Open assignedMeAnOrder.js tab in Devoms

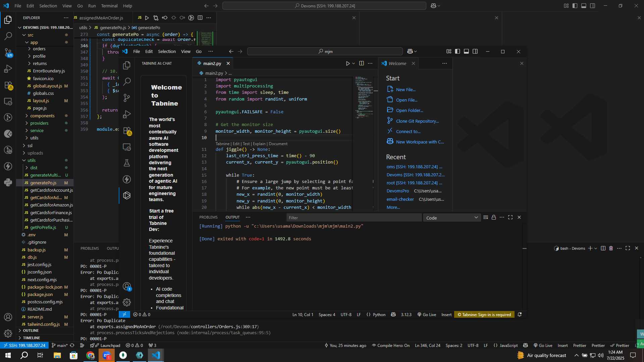coord(101,18)
